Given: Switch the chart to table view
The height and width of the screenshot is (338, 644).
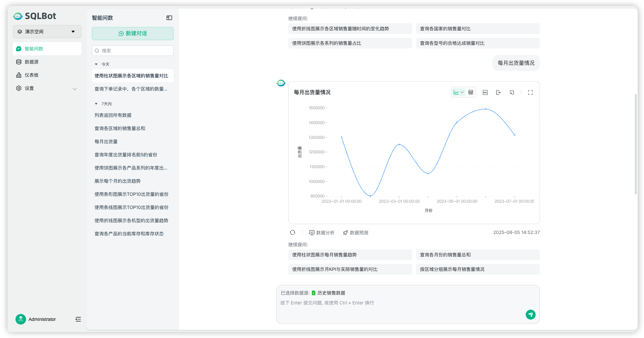Looking at the screenshot, I should point(471,92).
